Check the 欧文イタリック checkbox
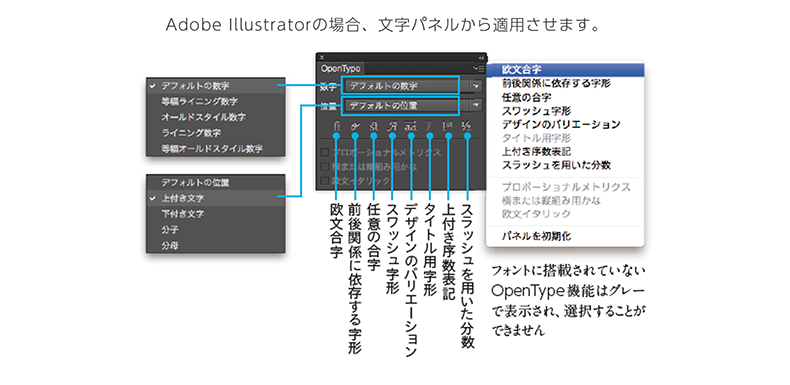 (x=325, y=180)
